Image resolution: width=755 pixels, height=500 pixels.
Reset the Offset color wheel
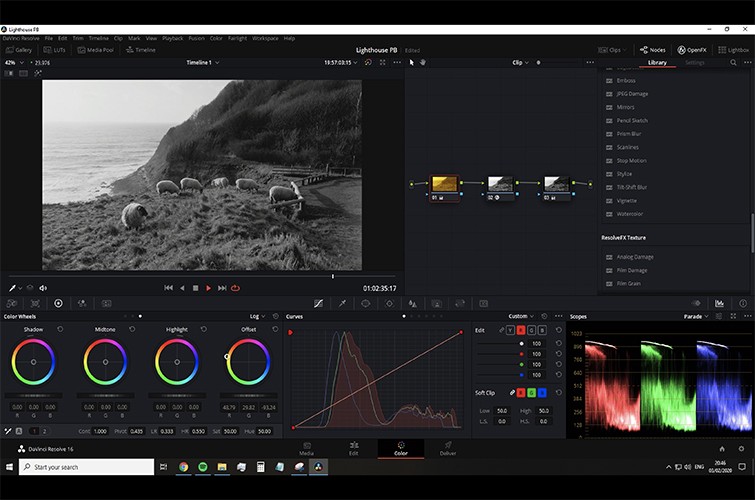pos(274,329)
